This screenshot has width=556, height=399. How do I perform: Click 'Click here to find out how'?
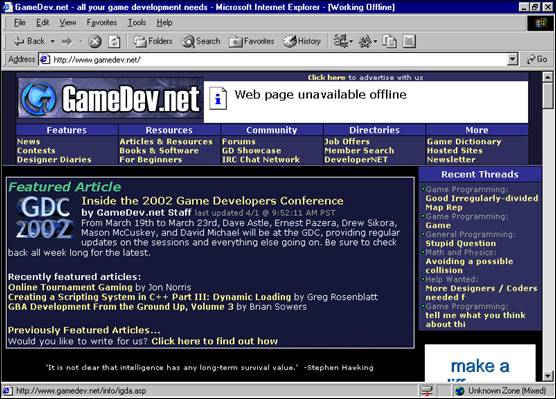(x=215, y=341)
